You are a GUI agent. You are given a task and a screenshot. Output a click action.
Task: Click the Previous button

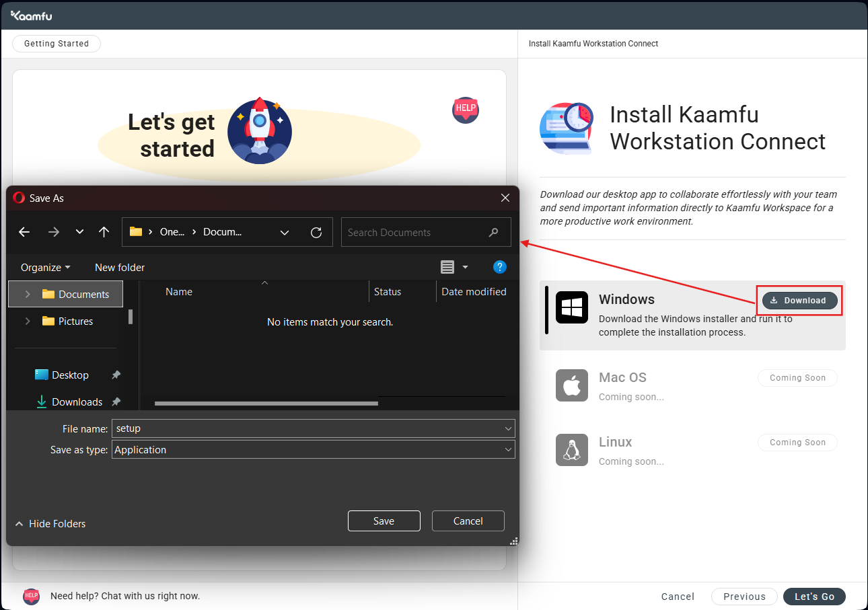click(744, 597)
